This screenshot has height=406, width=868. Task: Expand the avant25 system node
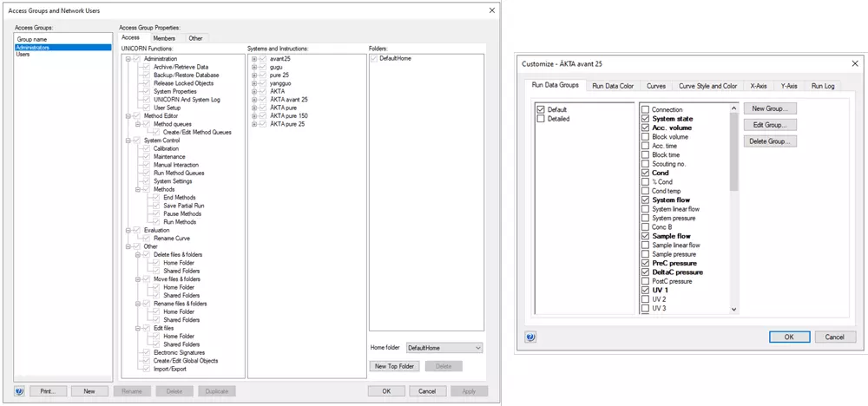[253, 59]
